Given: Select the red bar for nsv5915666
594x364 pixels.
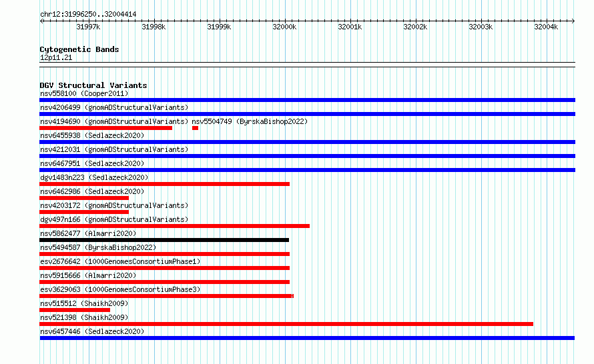Looking at the screenshot, I should pos(164,282).
